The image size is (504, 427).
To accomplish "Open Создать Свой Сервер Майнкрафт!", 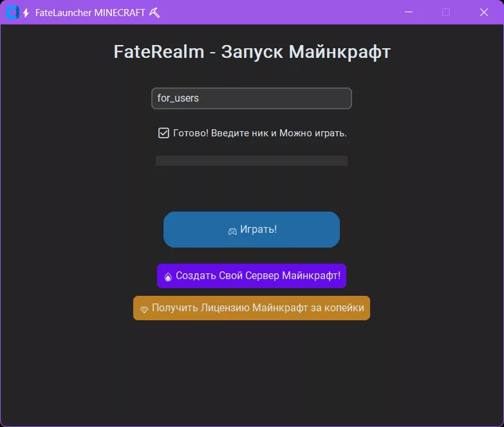I will tap(252, 276).
